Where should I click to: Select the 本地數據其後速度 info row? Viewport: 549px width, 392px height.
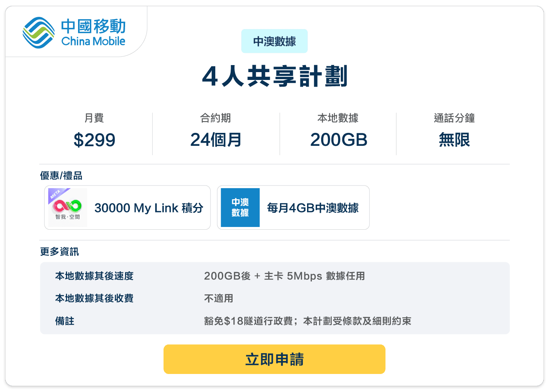(x=94, y=276)
